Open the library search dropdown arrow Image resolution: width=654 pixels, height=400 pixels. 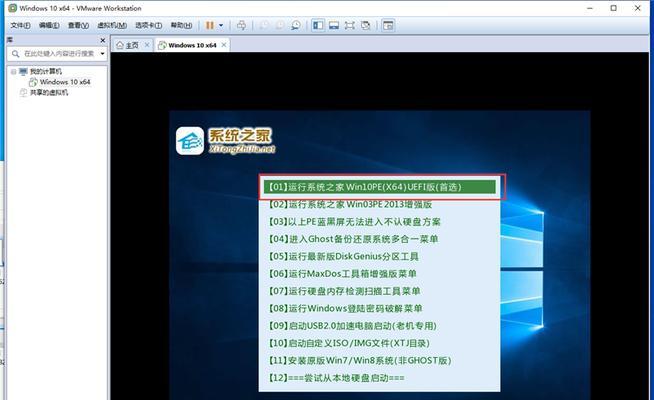pyautogui.click(x=102, y=53)
